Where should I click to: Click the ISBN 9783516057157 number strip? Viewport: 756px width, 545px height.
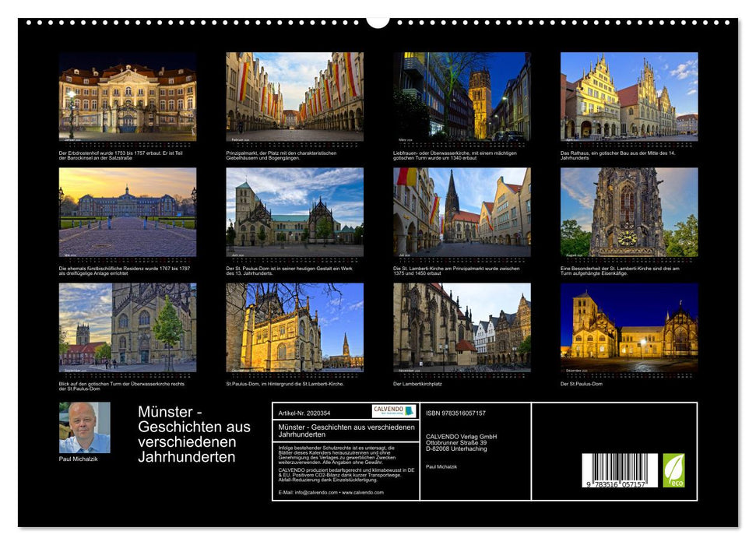point(455,413)
